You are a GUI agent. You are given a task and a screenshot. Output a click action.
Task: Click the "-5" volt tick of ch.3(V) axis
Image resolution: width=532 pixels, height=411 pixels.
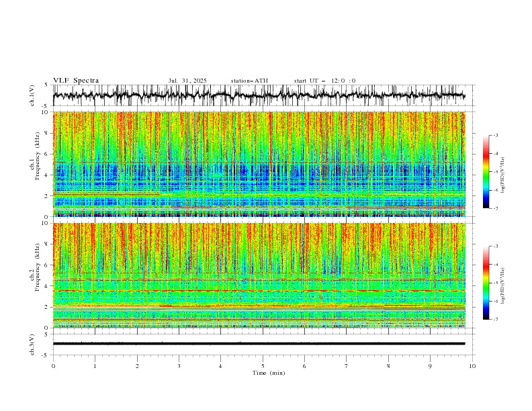click(45, 355)
